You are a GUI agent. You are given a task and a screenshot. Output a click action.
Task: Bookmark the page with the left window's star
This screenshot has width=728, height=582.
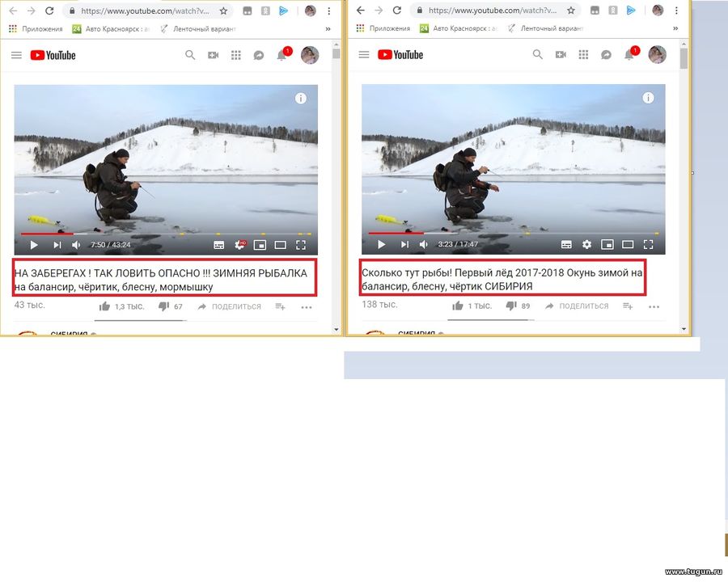(x=223, y=11)
